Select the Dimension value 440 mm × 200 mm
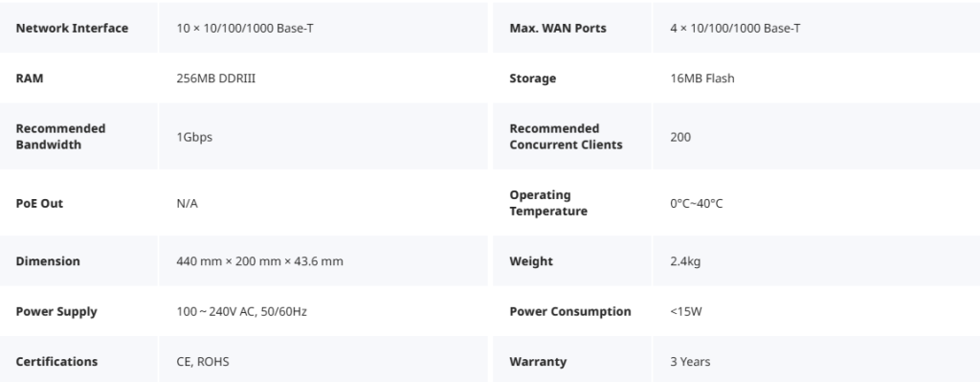 (259, 261)
